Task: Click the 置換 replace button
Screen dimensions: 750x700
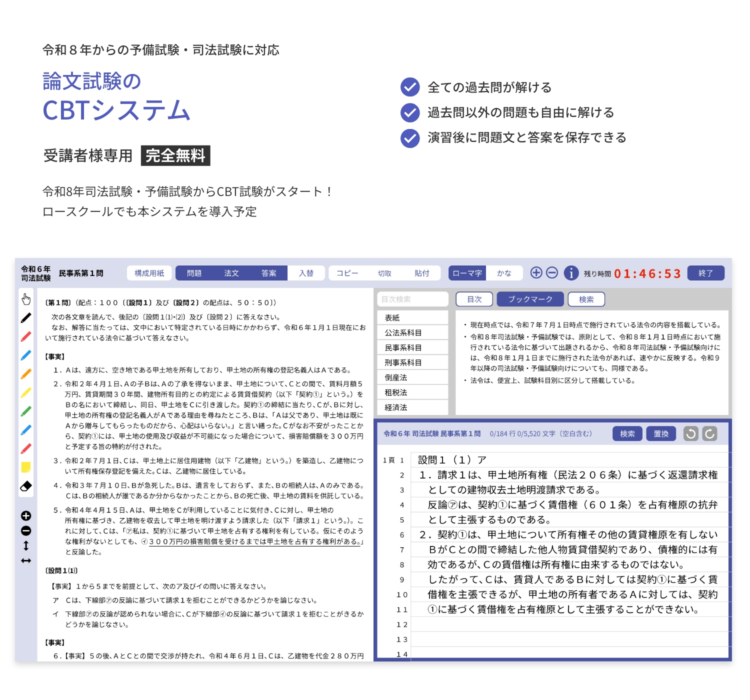Action: click(661, 433)
